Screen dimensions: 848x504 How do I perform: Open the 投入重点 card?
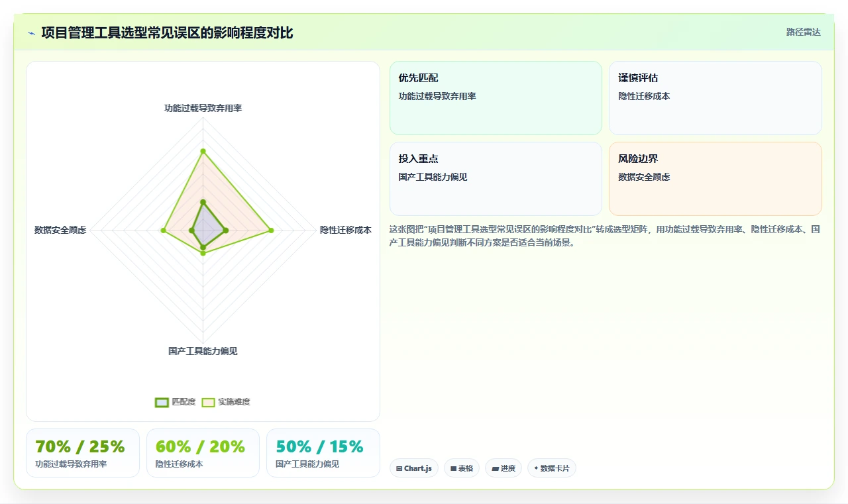click(x=496, y=179)
